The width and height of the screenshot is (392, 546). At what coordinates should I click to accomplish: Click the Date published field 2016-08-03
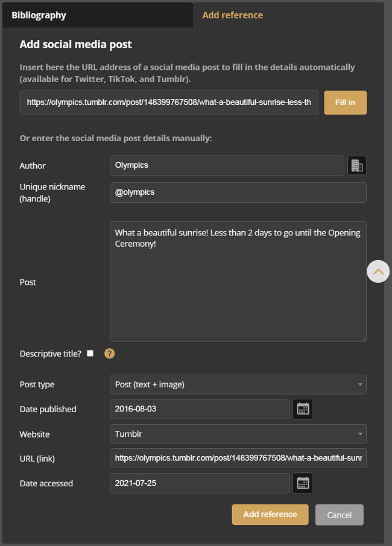200,409
